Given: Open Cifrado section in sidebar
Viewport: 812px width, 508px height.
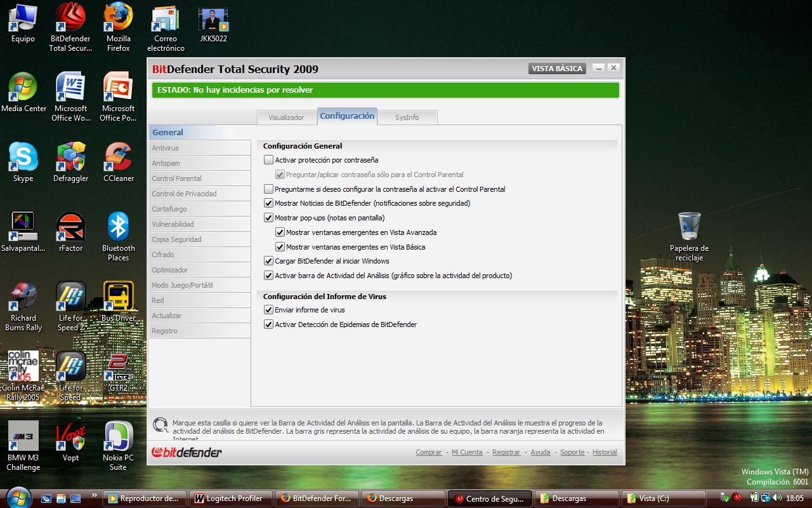Looking at the screenshot, I should (x=200, y=255).
